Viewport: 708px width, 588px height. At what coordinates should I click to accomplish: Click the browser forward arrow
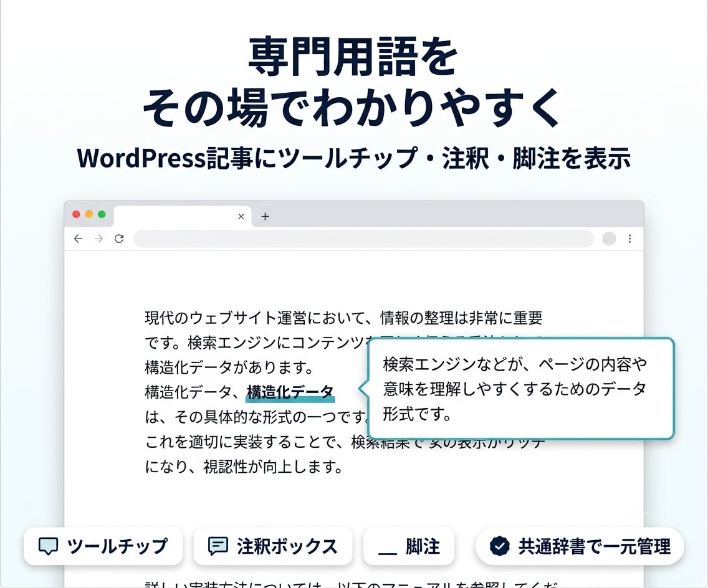click(98, 239)
